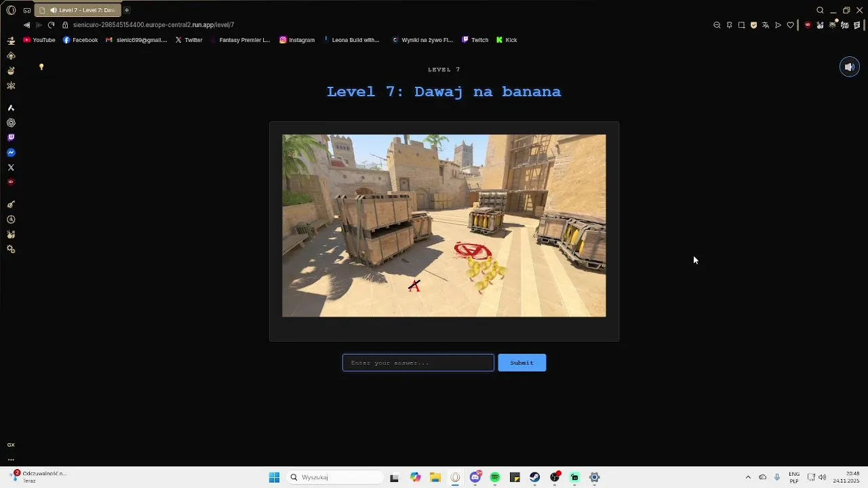The image size is (868, 488).
Task: Open the ad blocker shield
Action: 753,25
